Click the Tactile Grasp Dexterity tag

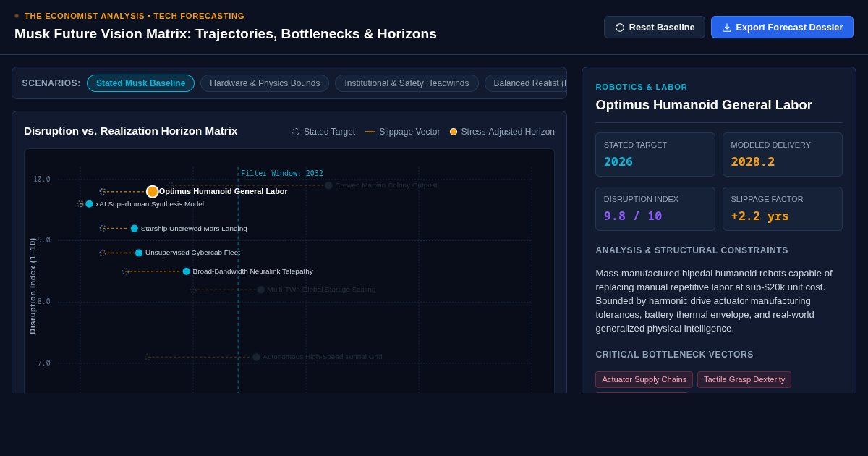(x=744, y=379)
